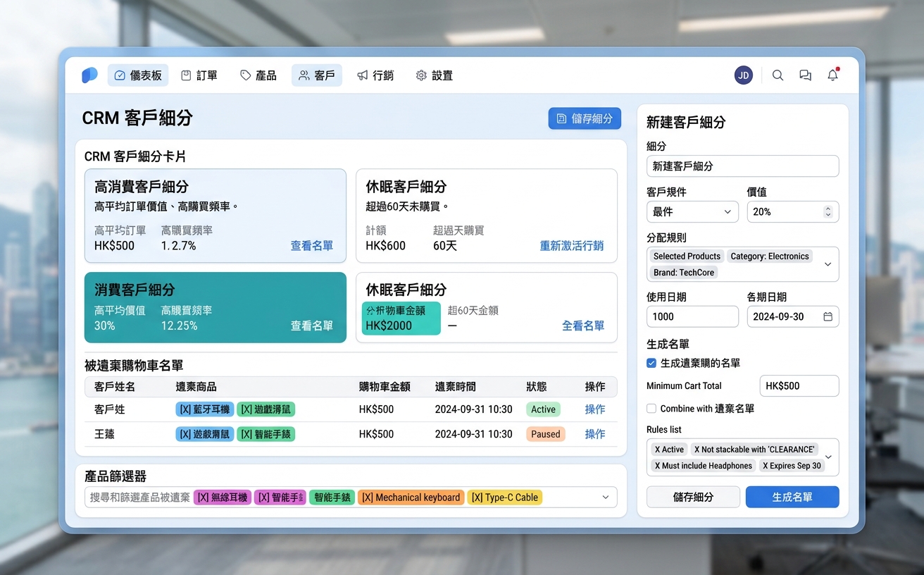Viewport: 924px width, 575px height.
Task: Remove the Type-C Cable filter tag
Action: 477,497
